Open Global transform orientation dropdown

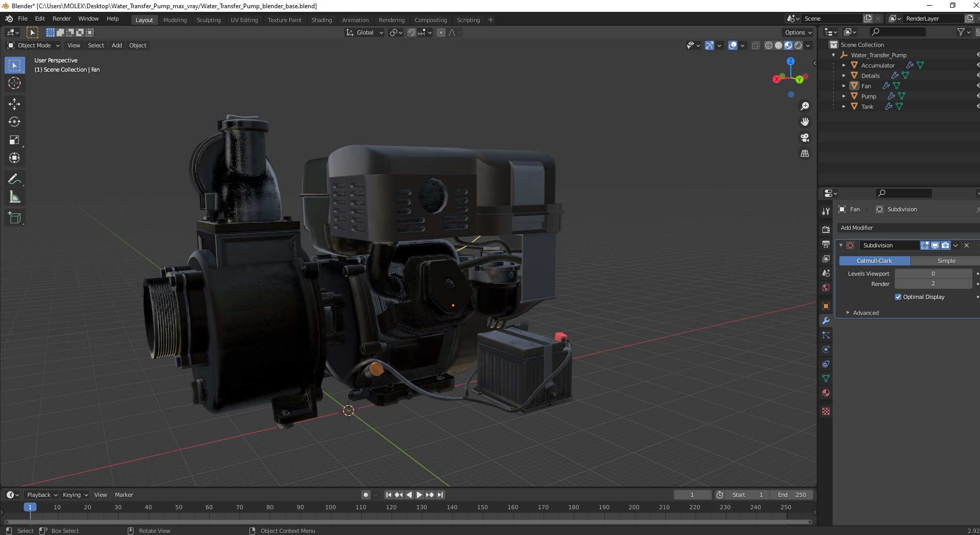pos(364,32)
